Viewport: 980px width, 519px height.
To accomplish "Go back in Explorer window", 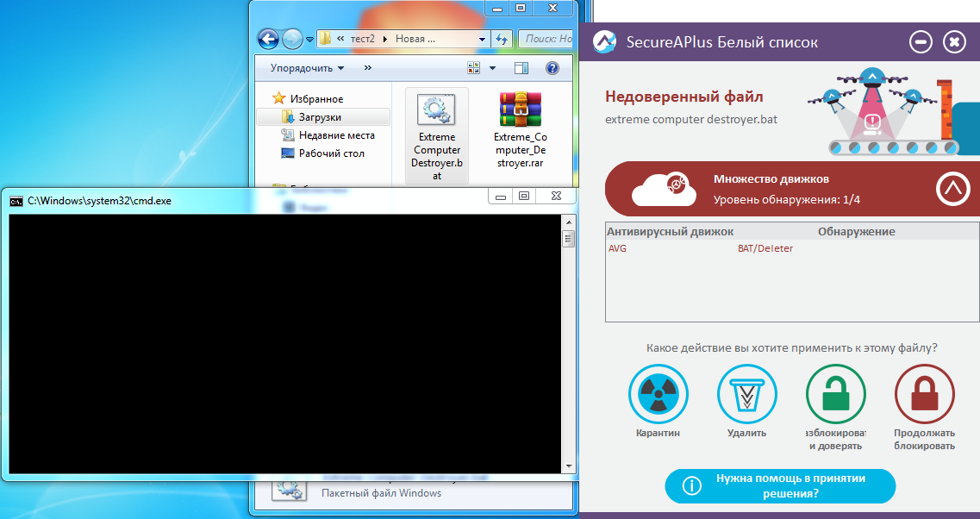I will tap(268, 40).
